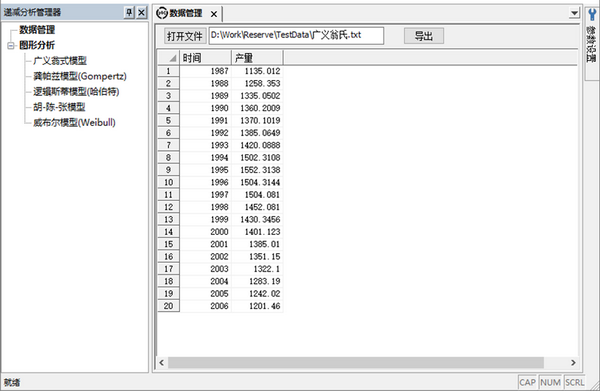The height and width of the screenshot is (391, 600).
Task: Click the 产量 column header
Action: point(257,58)
